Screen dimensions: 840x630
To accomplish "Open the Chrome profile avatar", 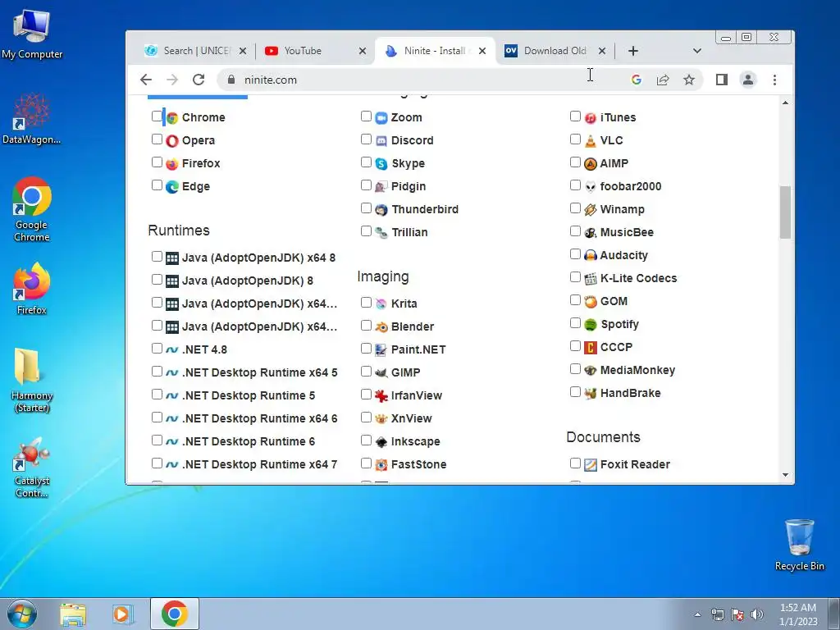I will coord(748,80).
